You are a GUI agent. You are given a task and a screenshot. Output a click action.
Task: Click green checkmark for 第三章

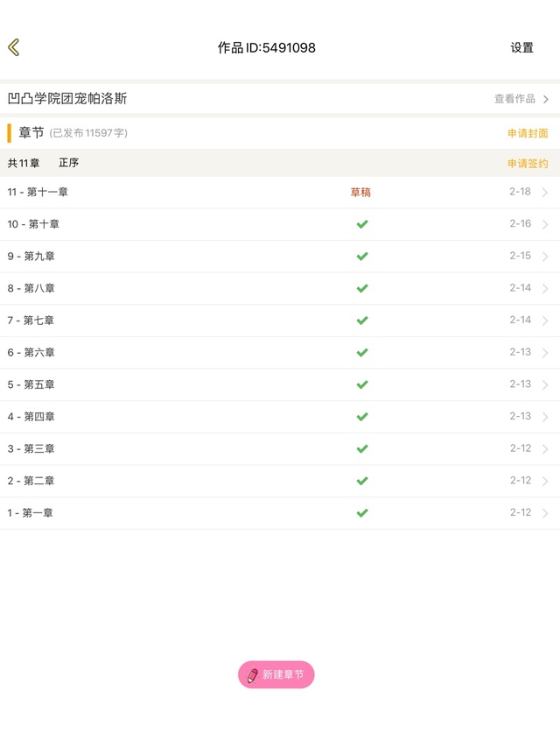click(x=362, y=448)
